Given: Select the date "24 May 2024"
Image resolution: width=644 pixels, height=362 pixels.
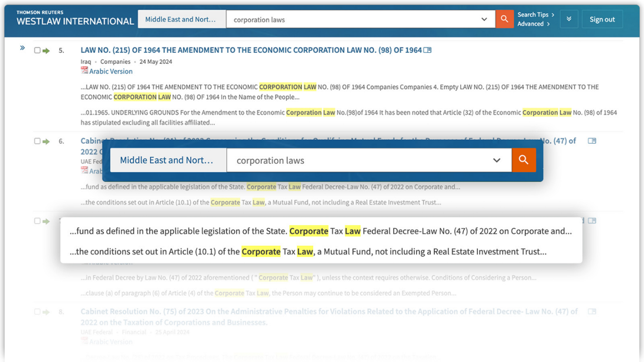Looking at the screenshot, I should point(156,62).
